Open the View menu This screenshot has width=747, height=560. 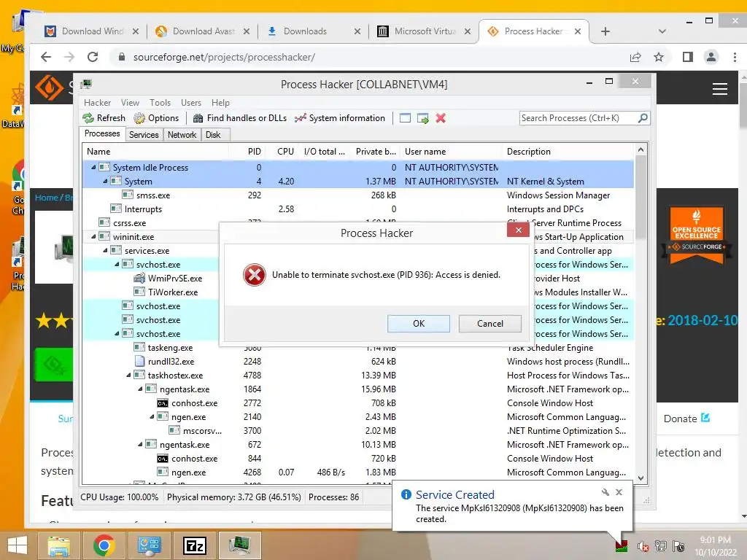(130, 103)
